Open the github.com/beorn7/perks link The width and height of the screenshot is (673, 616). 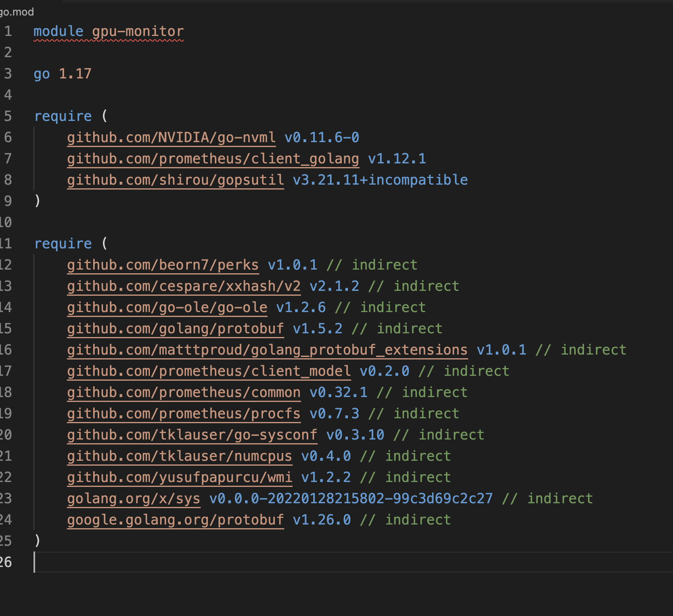point(163,265)
